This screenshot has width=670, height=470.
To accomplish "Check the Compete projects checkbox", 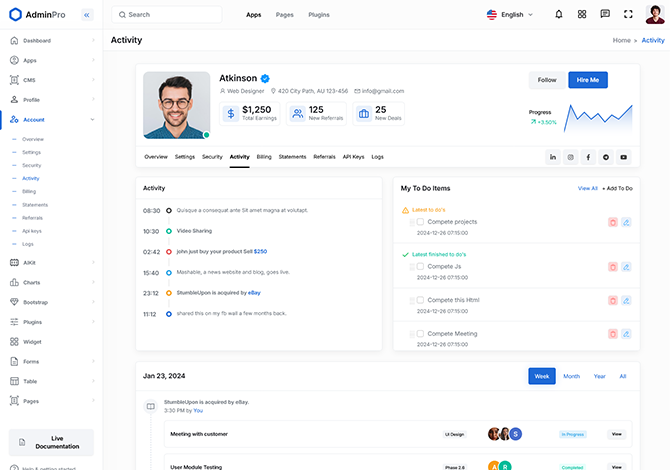I will pos(420,222).
